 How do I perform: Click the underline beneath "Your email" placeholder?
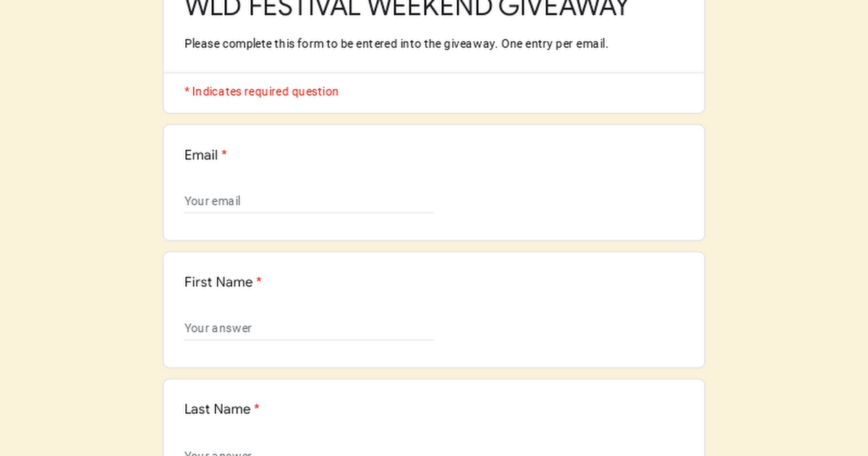click(x=309, y=213)
